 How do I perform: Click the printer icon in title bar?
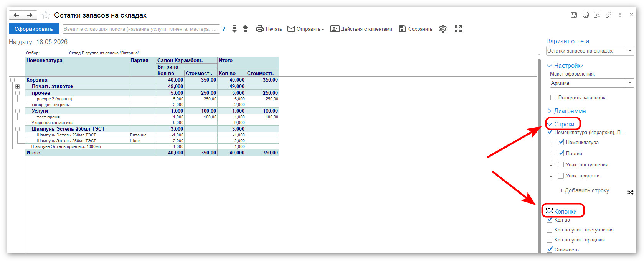[x=585, y=15]
